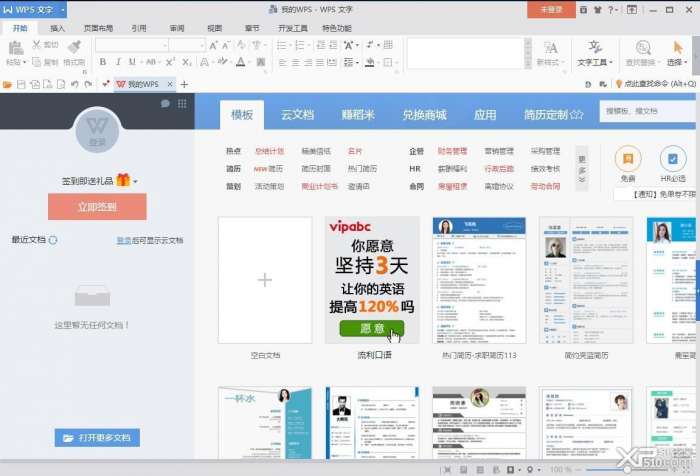This screenshot has width=700, height=476.
Task: Click the help question mark icon
Action: pyautogui.click(x=612, y=9)
